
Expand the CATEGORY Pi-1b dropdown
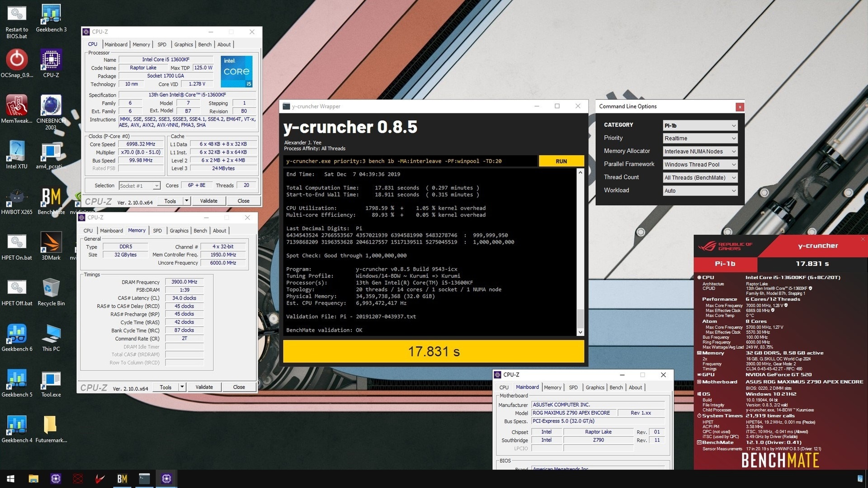(700, 126)
